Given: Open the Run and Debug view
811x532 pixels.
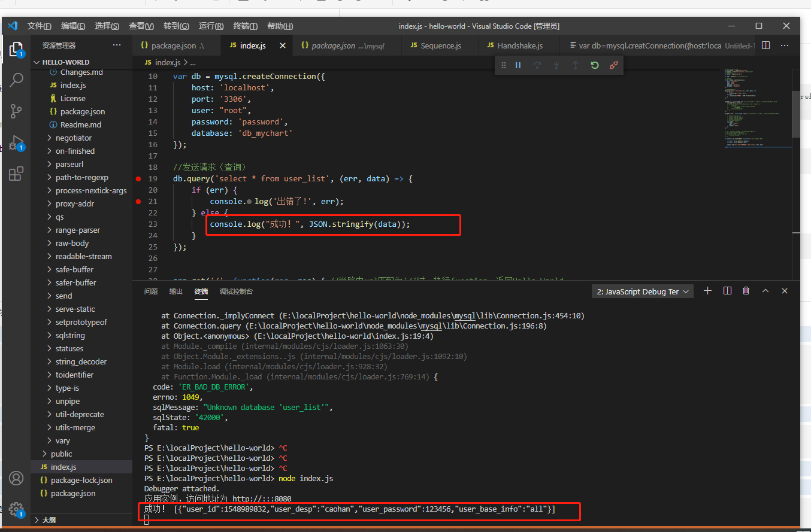Looking at the screenshot, I should pyautogui.click(x=17, y=143).
